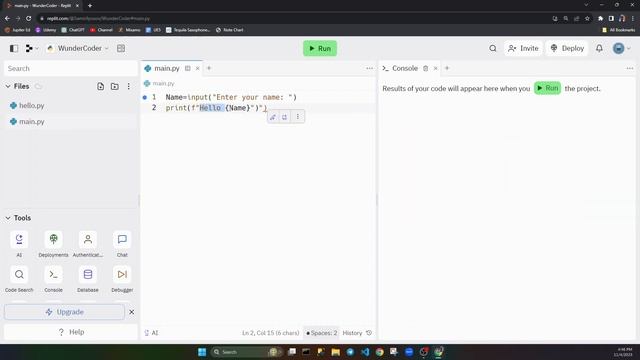Click the green Run button in the header
The image size is (640, 360).
click(320, 48)
